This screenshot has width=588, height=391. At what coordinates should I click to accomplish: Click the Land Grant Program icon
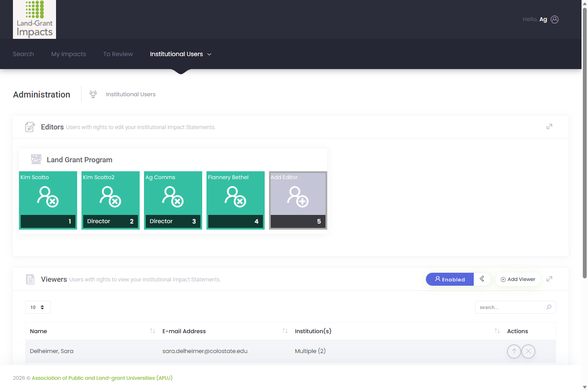[36, 159]
